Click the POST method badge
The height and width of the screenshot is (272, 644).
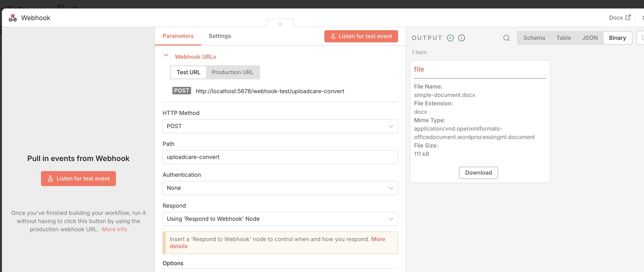click(x=181, y=91)
